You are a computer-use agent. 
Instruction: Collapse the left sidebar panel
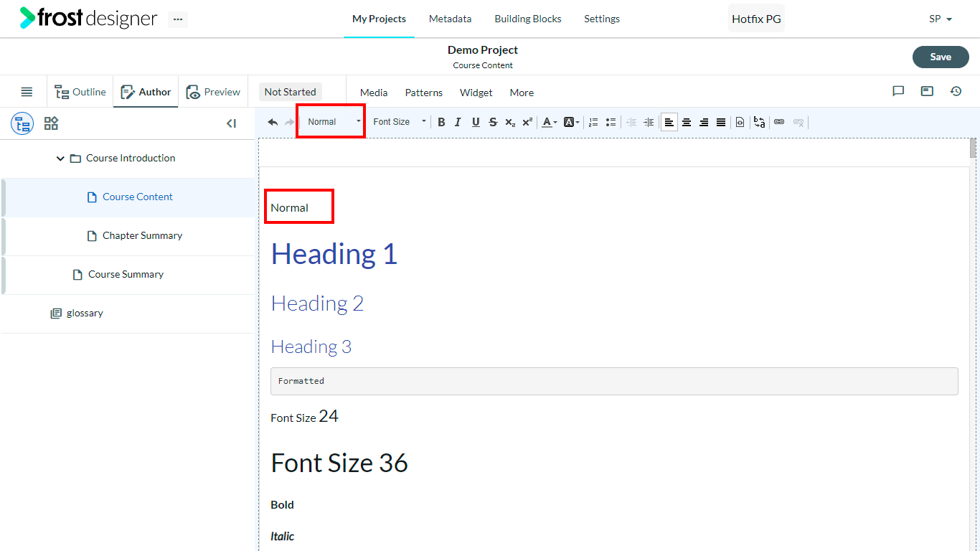[x=231, y=123]
